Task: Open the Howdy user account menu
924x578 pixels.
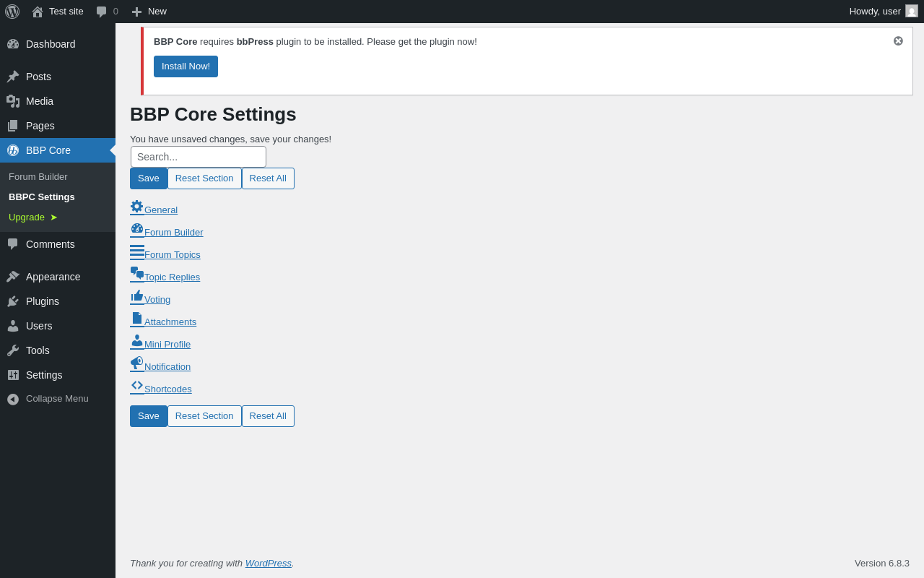Action: coord(882,12)
